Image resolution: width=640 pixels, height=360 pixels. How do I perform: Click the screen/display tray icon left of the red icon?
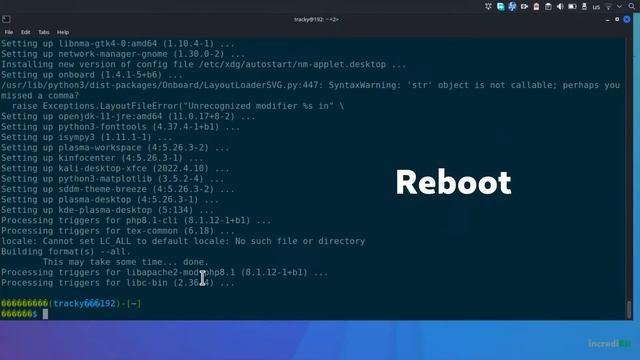pos(524,7)
